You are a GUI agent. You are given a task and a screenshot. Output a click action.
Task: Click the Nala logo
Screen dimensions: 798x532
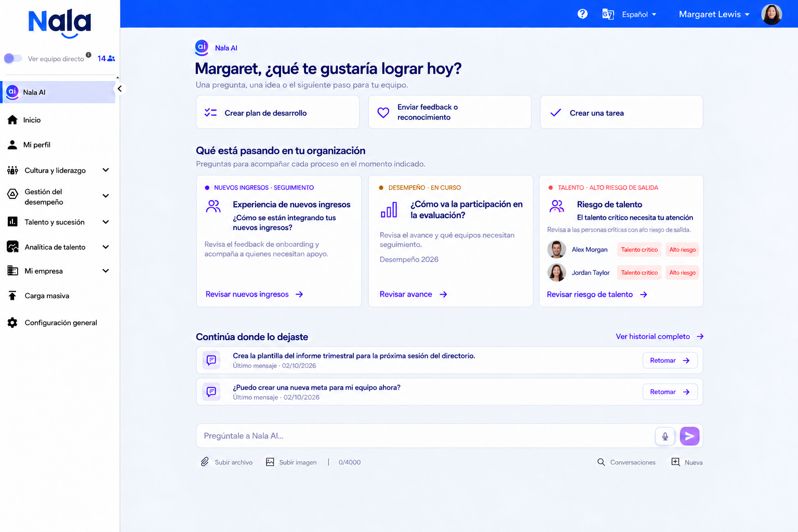(60, 24)
